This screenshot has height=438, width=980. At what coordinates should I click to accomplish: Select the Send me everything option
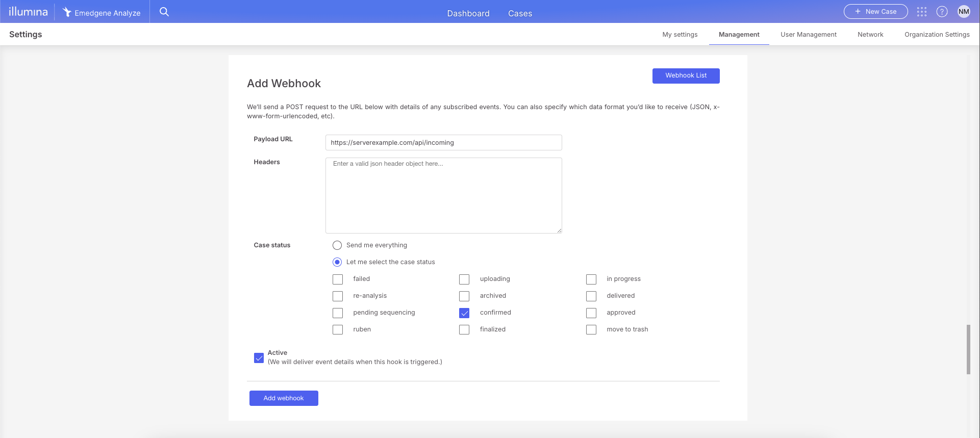point(337,245)
